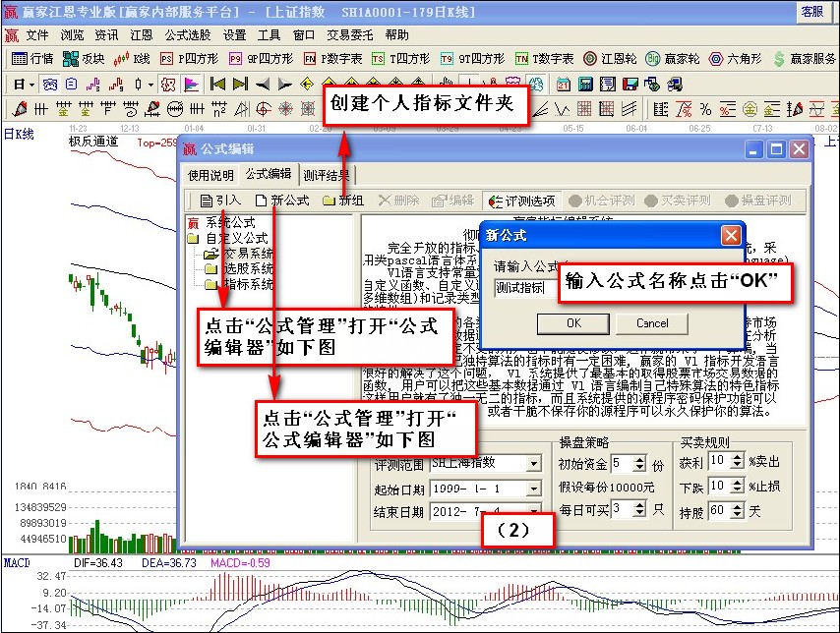Select 系统公式 in the formula tree
This screenshot has width=840, height=633.
tap(230, 223)
